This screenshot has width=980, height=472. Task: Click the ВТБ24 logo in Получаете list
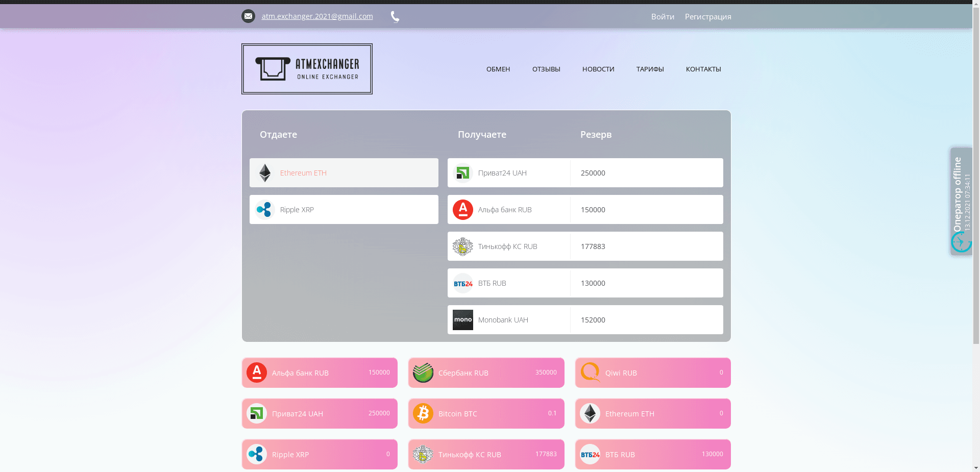point(463,283)
